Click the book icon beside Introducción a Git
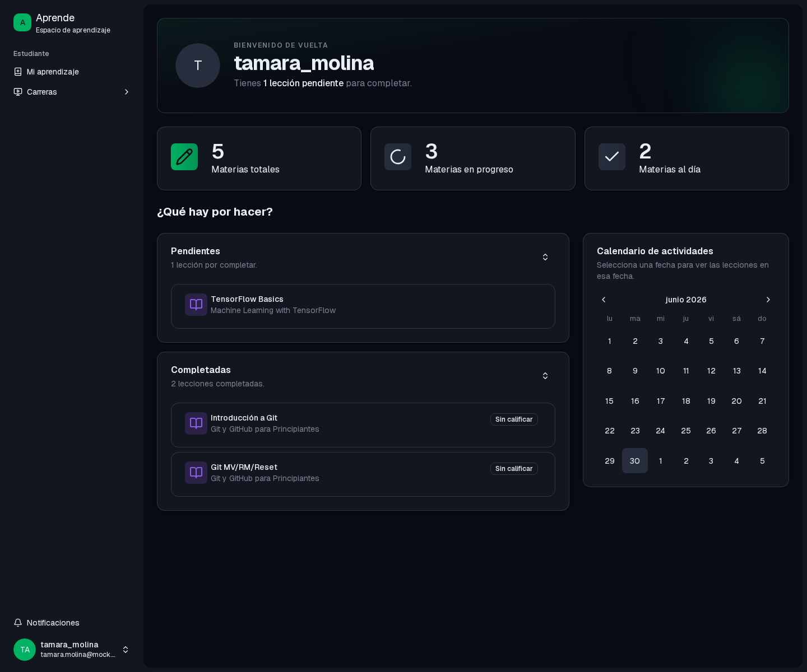This screenshot has height=672, width=807. (x=196, y=423)
